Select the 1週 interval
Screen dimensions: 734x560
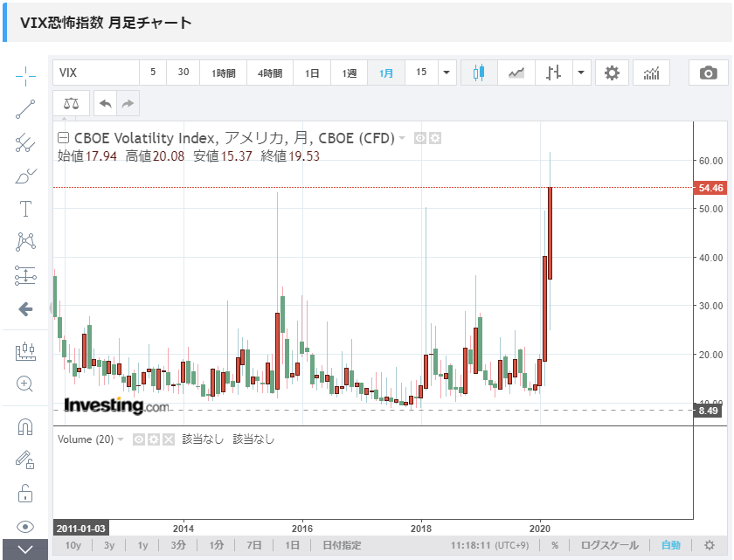350,73
